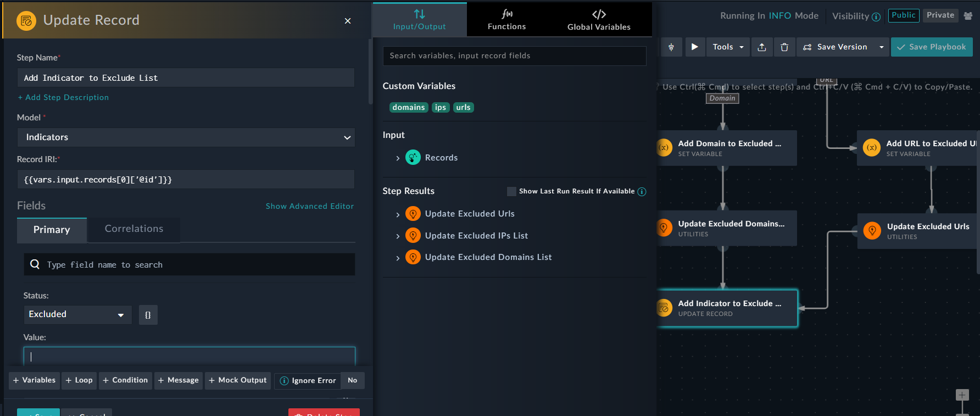Click the Status curly braces toggle button
980x416 pixels.
click(x=148, y=315)
